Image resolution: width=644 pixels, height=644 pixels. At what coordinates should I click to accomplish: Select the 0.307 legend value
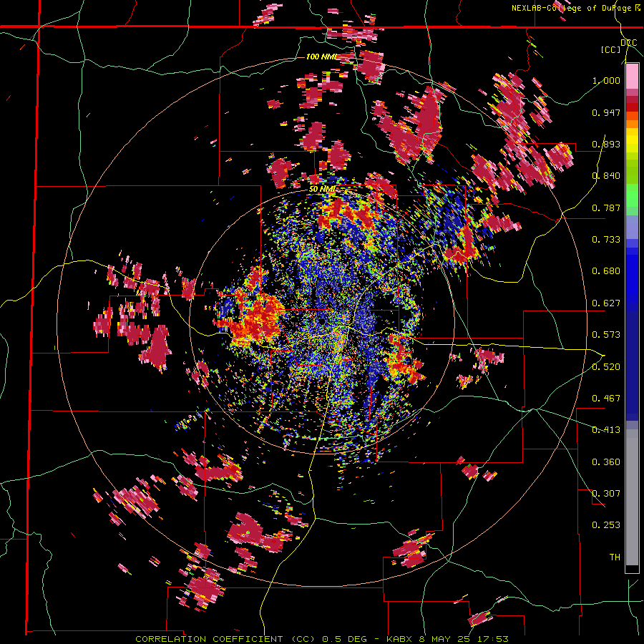tap(606, 494)
